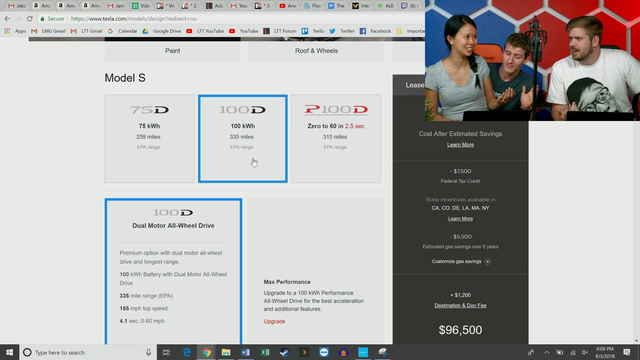Go back using the browser back arrow

point(7,19)
